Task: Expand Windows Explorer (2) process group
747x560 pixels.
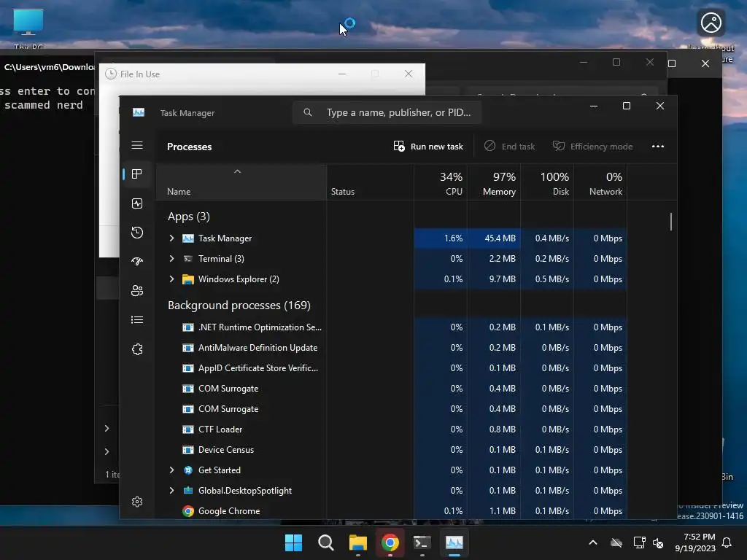Action: point(172,279)
